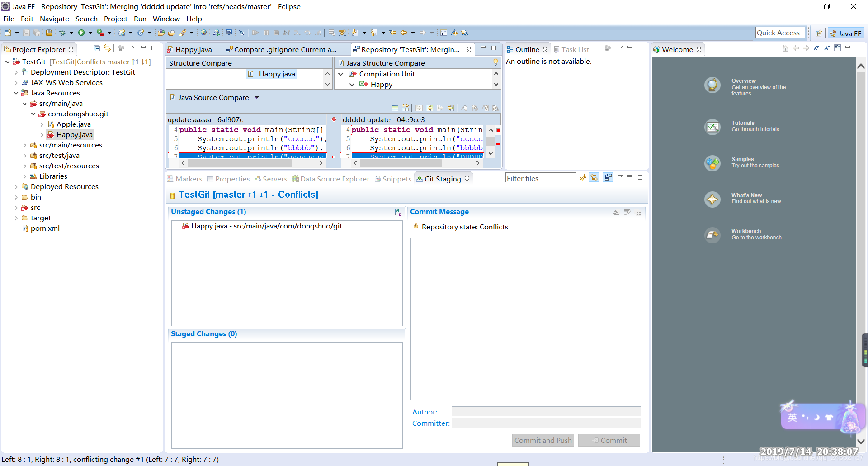Click the Refresh icon in Git Staging
868x466 pixels.
(x=583, y=177)
